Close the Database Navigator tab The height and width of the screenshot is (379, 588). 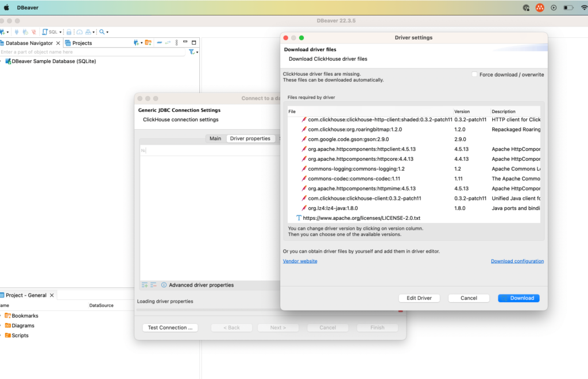point(58,43)
